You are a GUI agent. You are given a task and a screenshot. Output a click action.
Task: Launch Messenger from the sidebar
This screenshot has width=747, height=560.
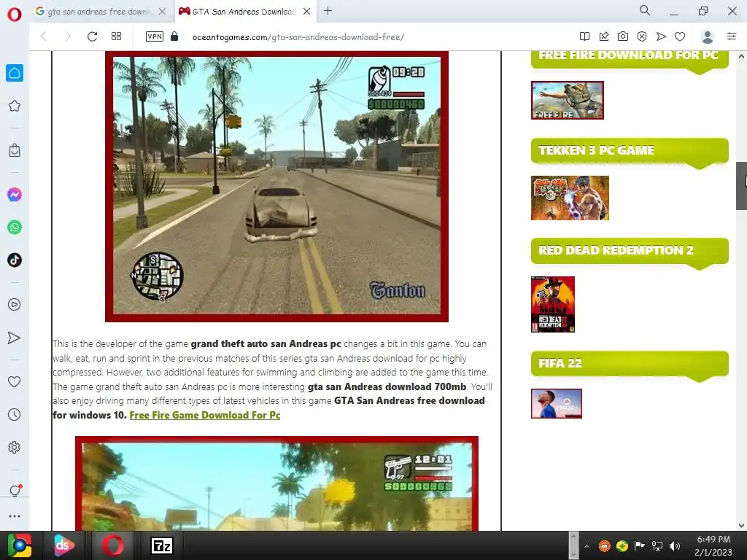pyautogui.click(x=15, y=195)
